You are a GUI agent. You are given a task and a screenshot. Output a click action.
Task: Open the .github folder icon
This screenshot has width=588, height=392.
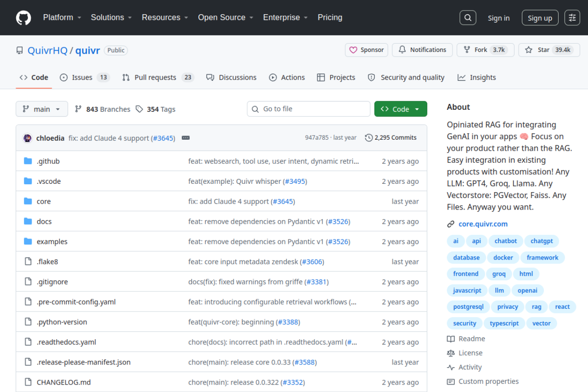coord(28,161)
